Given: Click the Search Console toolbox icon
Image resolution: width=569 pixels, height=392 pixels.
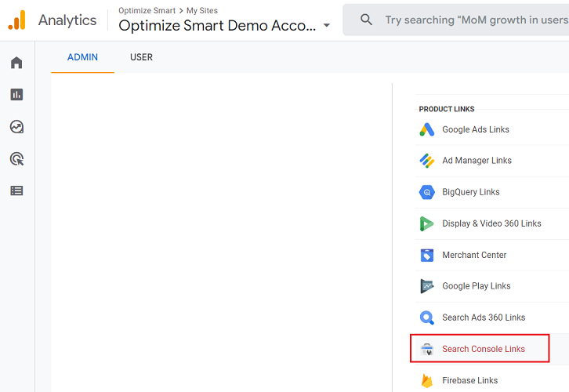Looking at the screenshot, I should 426,349.
